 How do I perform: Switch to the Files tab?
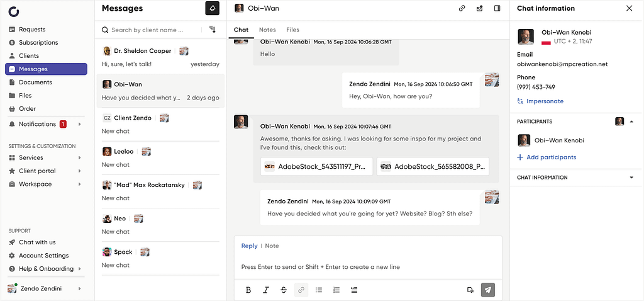pos(293,30)
